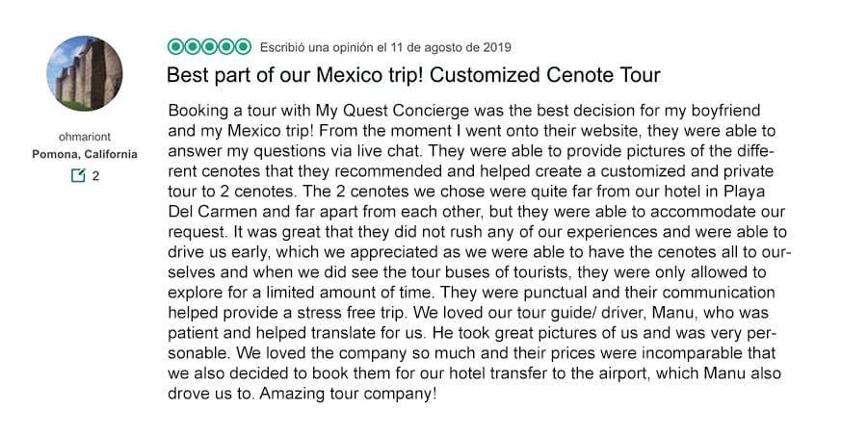This screenshot has height=436, width=868.
Task: Click the Pomona, California location text
Action: tap(85, 154)
